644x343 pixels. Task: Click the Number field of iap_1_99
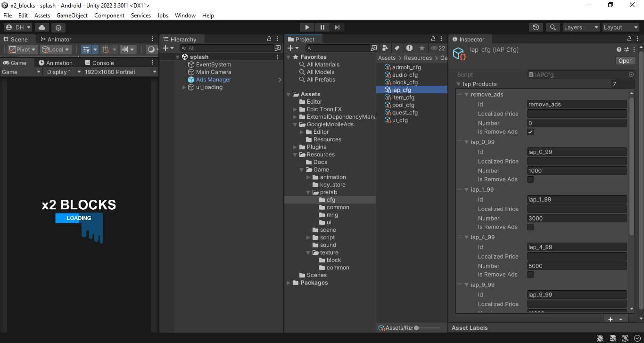[x=577, y=218]
